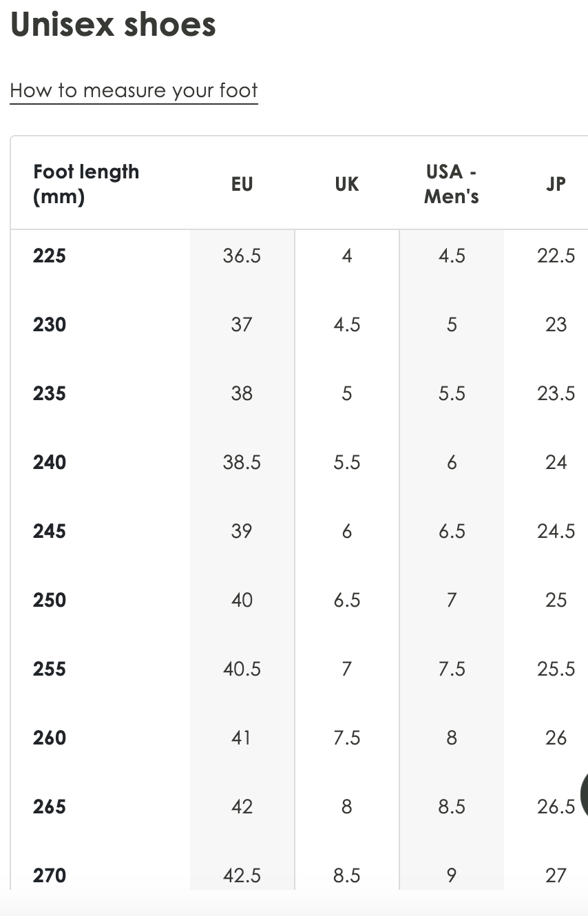
Task: Select the EU column header
Action: 242,184
